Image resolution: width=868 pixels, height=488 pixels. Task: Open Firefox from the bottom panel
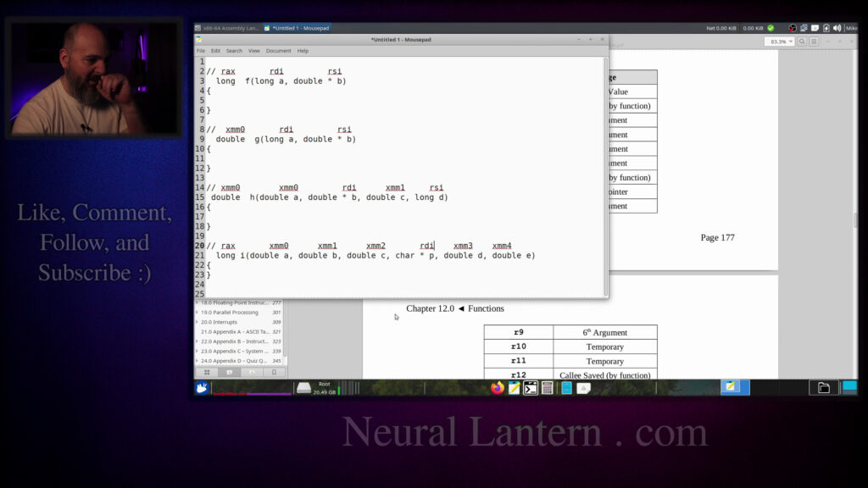tap(498, 387)
